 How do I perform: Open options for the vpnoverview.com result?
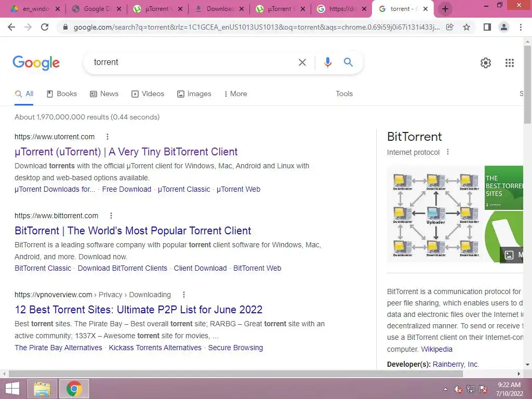(184, 295)
